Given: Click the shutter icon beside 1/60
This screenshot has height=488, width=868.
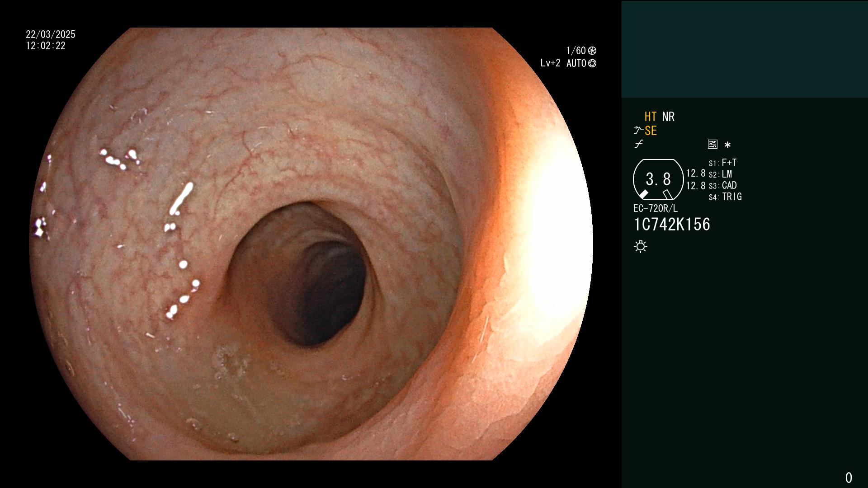Looking at the screenshot, I should pyautogui.click(x=592, y=51).
